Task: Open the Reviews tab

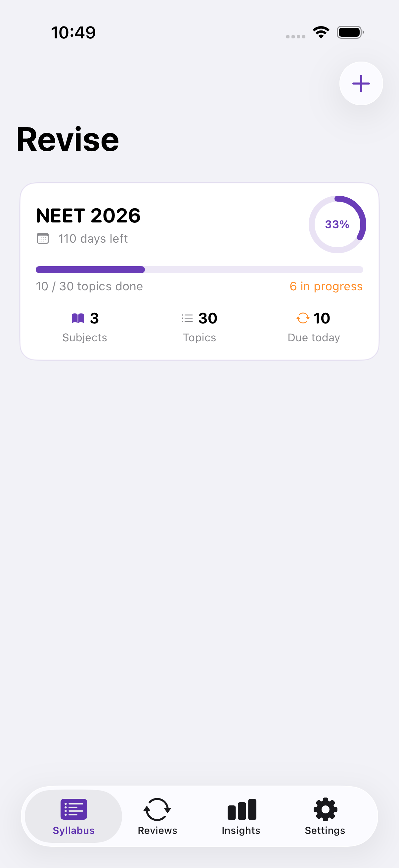Action: (x=157, y=816)
